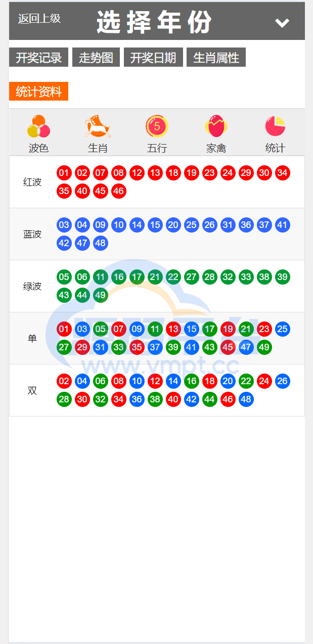Viewport: 313px width, 644px height.
Task: Select the 生肖 horse icon
Action: (x=98, y=126)
